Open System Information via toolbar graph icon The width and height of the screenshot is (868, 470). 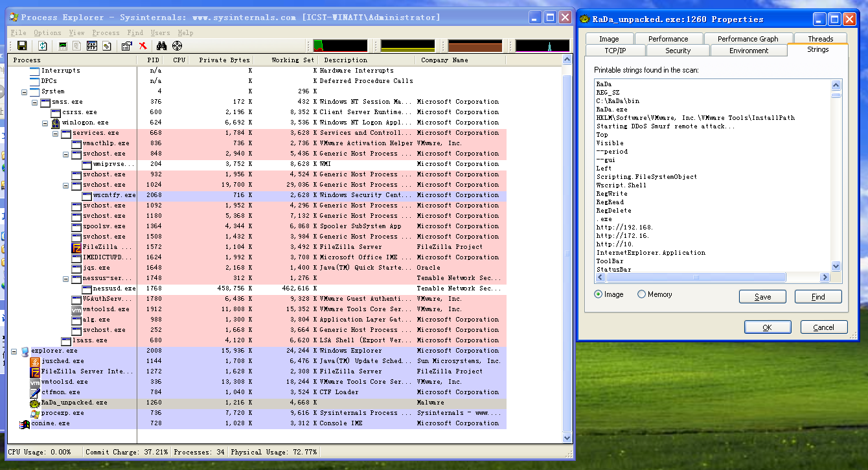pyautogui.click(x=63, y=45)
